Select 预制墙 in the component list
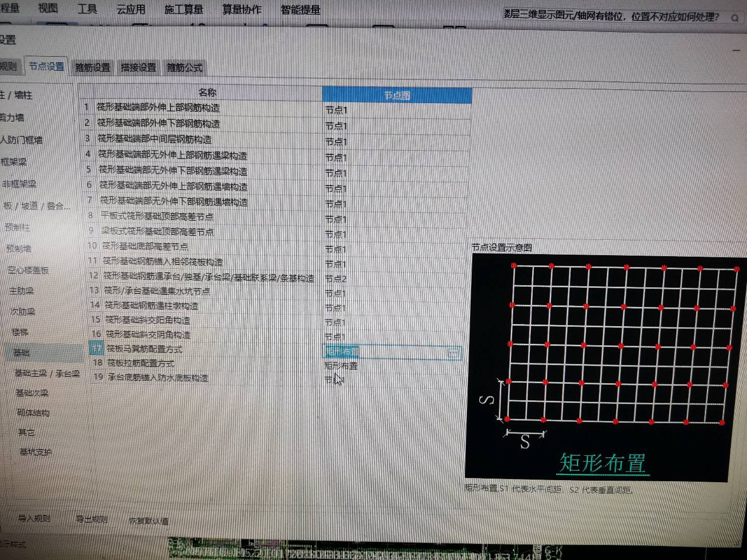Image resolution: width=747 pixels, height=560 pixels. point(19,249)
